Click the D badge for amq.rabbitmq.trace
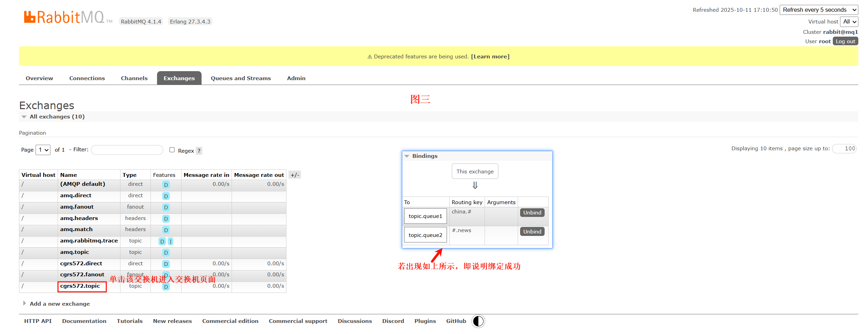 pyautogui.click(x=162, y=241)
